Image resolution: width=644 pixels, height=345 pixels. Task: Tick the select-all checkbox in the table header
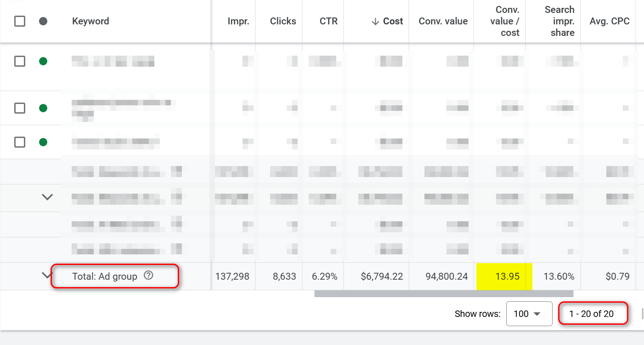coord(20,21)
